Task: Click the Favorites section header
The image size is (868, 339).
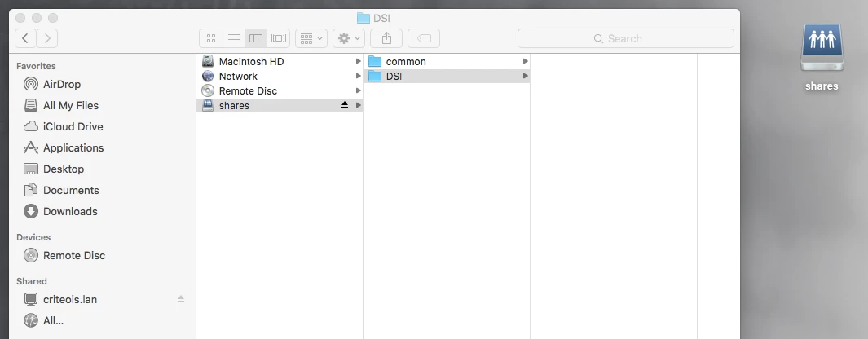Action: pos(36,66)
